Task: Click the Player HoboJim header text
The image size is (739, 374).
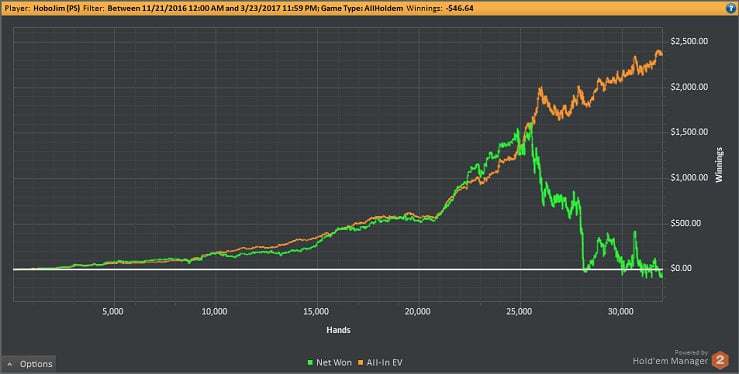Action: (42, 8)
